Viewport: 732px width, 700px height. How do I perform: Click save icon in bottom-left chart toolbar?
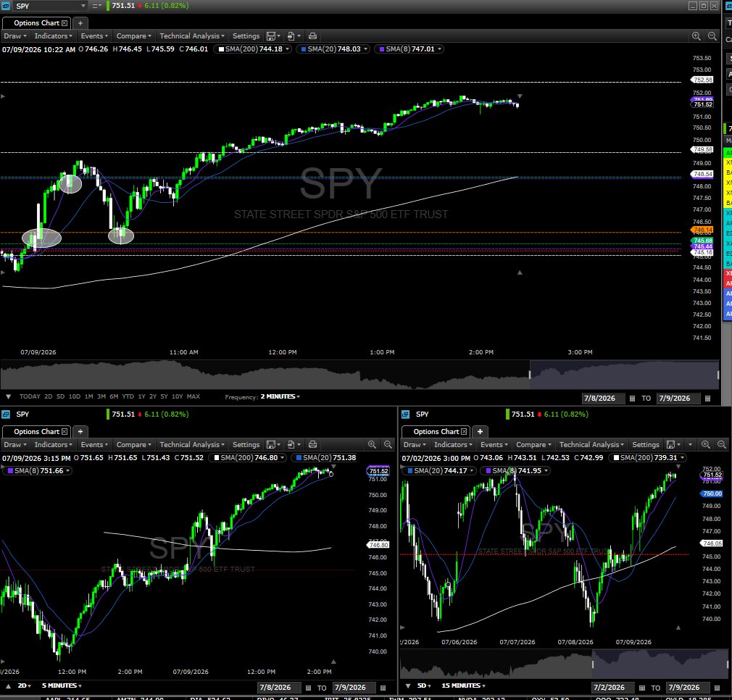(271, 445)
